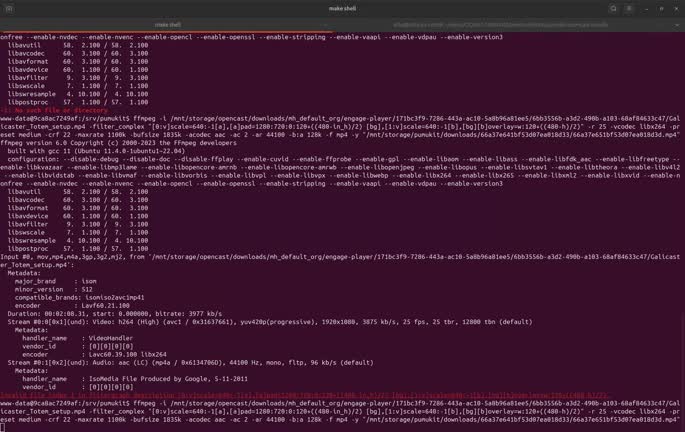This screenshot has height=432, width=685.
Task: Open a new terminal tab
Action: [9, 7]
